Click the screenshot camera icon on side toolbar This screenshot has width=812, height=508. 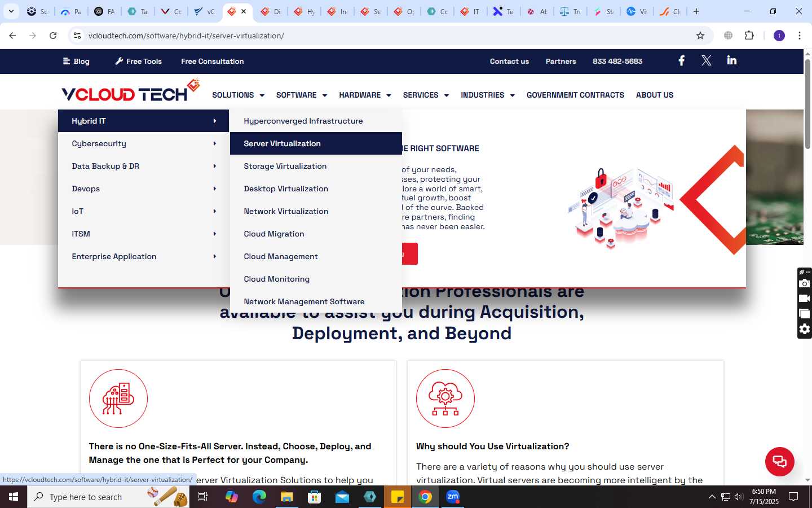(805, 283)
